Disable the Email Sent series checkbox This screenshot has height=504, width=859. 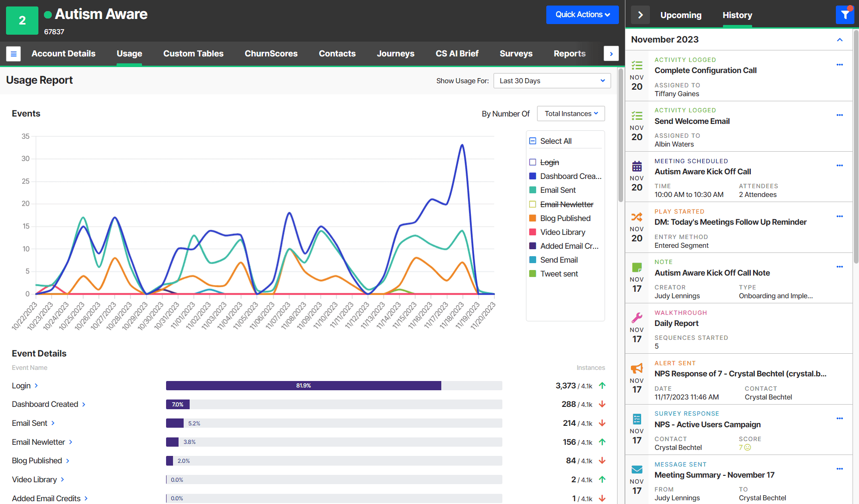532,190
